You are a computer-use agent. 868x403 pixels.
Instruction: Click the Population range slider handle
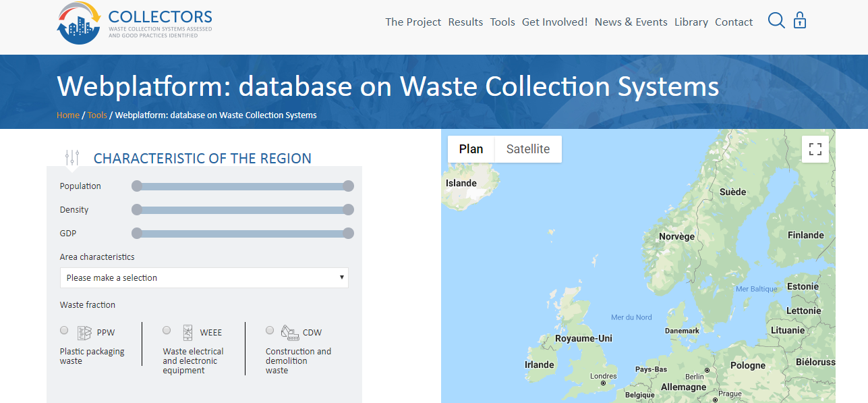(x=137, y=186)
